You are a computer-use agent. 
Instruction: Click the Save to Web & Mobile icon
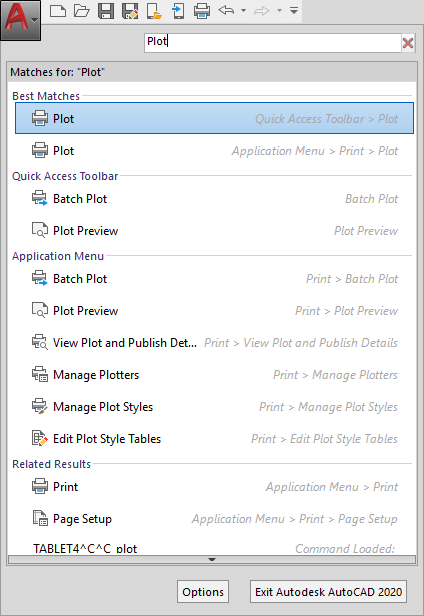pos(178,11)
